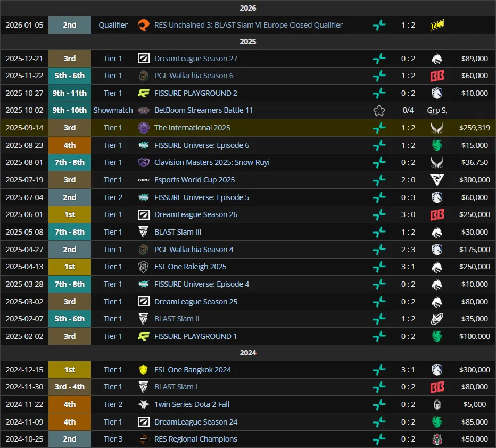This screenshot has height=448, width=496.
Task: Click the Gaimin Gladiators logo in the 1win Series row
Action: (x=437, y=404)
